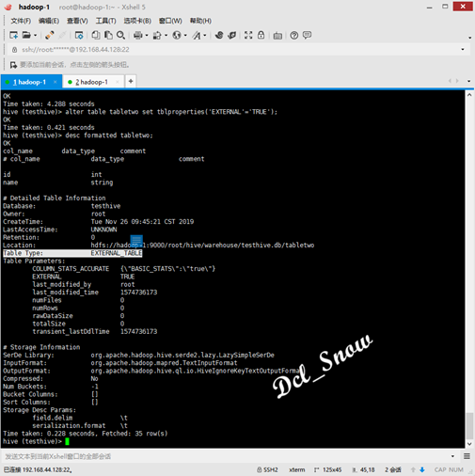Disconnect the session using the plug icon
475x476 pixels.
(x=49, y=35)
